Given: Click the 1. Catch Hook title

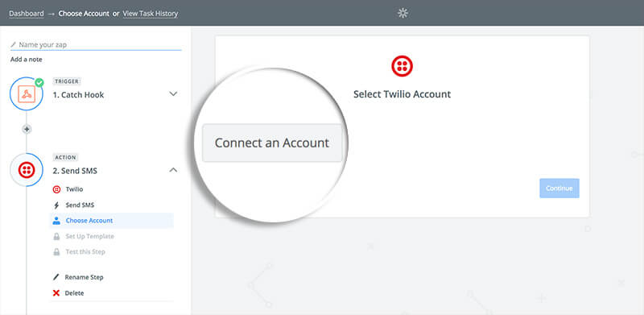Looking at the screenshot, I should pos(78,94).
